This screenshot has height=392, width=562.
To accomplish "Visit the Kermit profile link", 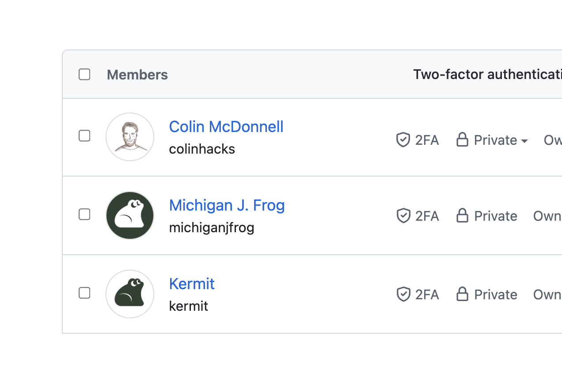I will 192,284.
